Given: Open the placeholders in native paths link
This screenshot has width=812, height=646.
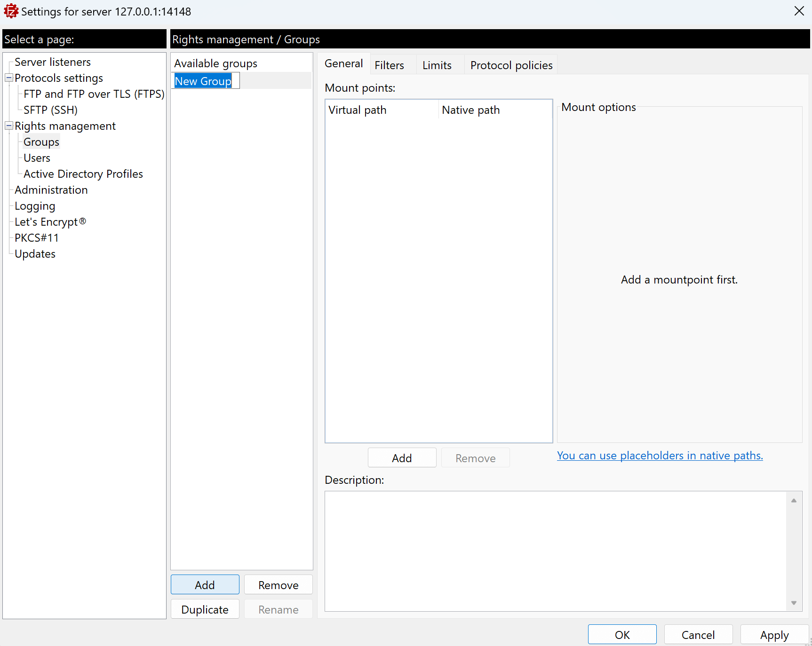Looking at the screenshot, I should point(660,456).
